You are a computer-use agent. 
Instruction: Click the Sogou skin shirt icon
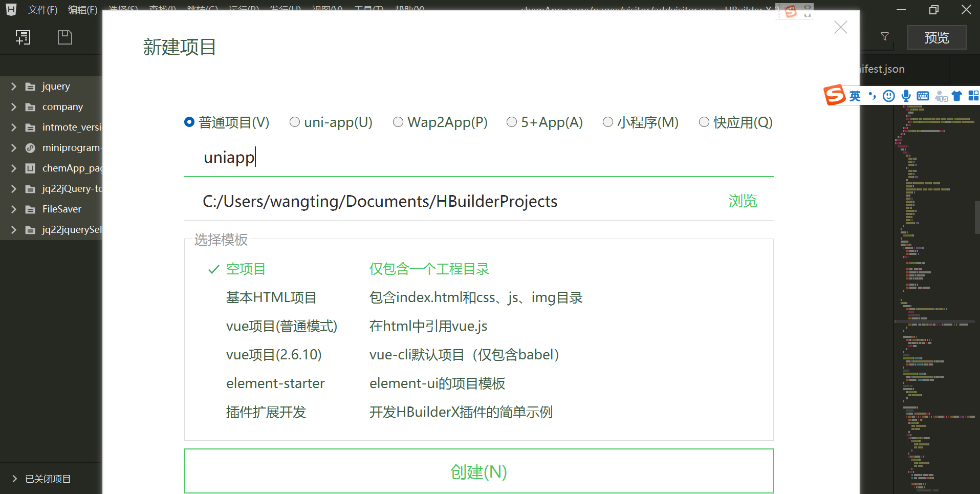click(x=957, y=96)
